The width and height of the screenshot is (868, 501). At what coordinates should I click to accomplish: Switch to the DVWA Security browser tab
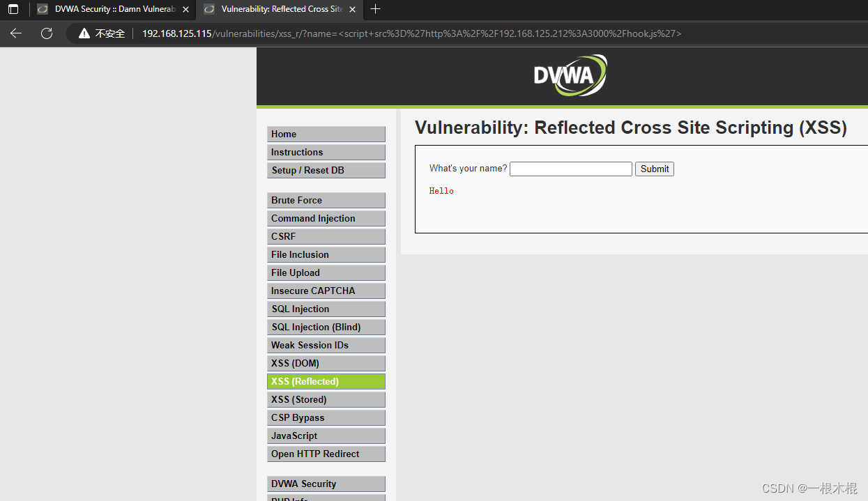coord(114,9)
